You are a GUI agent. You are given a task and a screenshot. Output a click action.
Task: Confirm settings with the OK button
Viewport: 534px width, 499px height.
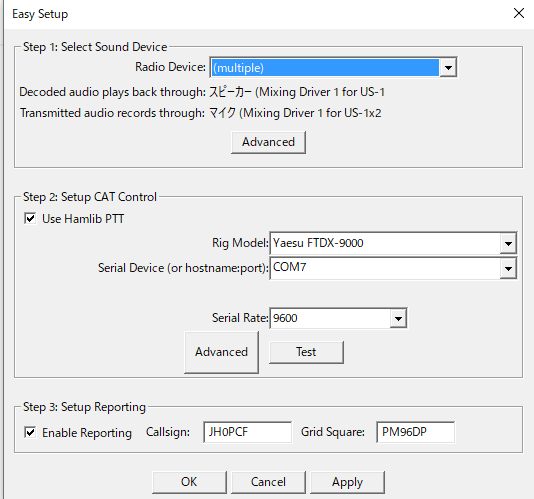point(189,482)
